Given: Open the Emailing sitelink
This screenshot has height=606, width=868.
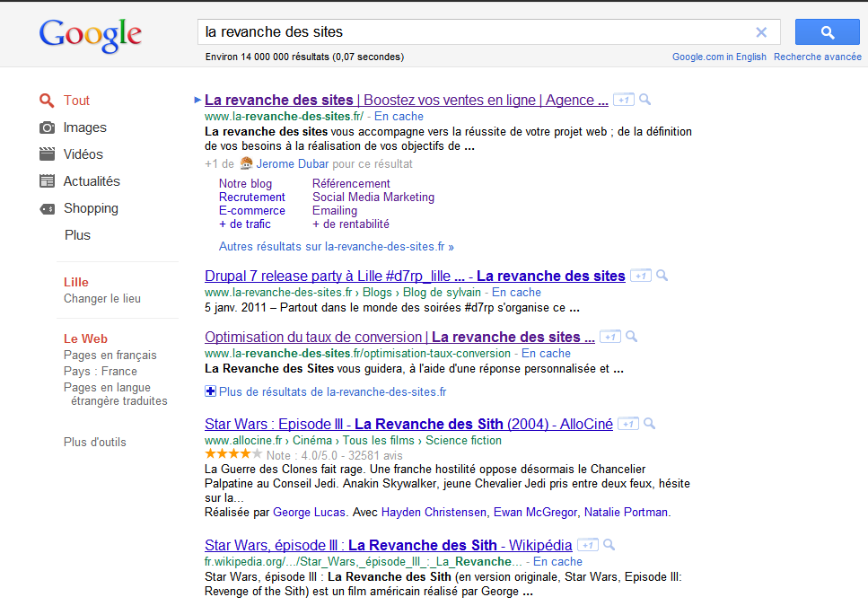Looking at the screenshot, I should (x=335, y=211).
